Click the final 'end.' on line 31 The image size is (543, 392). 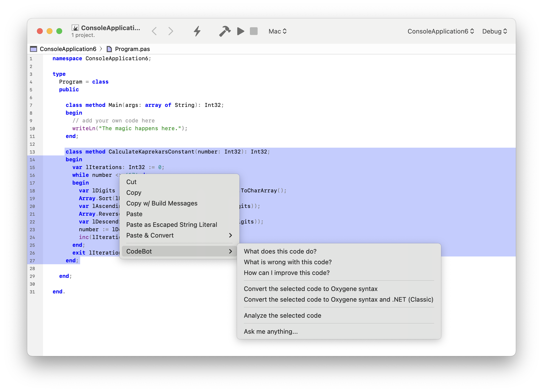point(59,292)
